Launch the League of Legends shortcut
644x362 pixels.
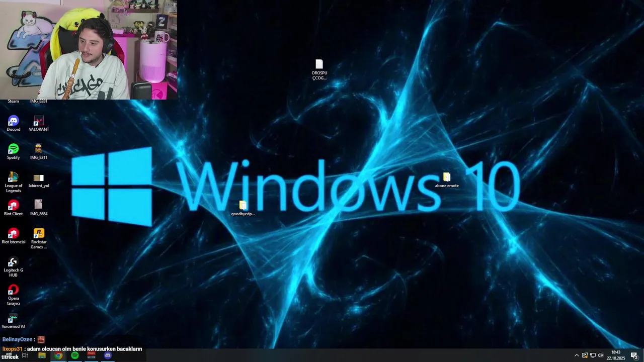(14, 183)
